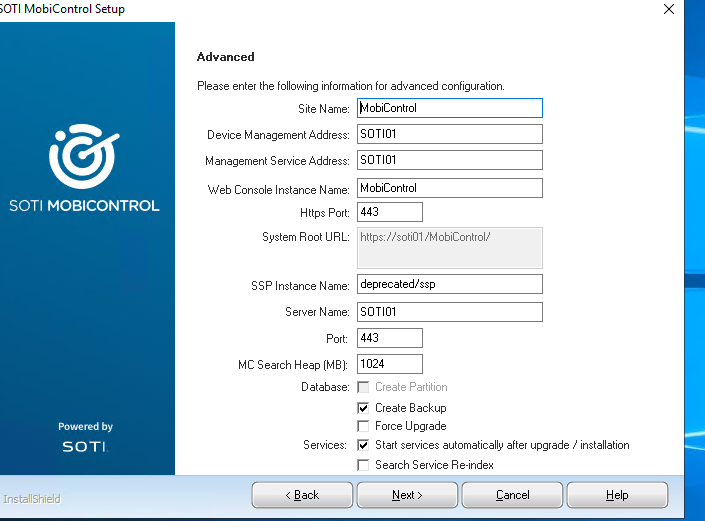Focus the Server Name input
This screenshot has height=521, width=705.
tap(449, 312)
